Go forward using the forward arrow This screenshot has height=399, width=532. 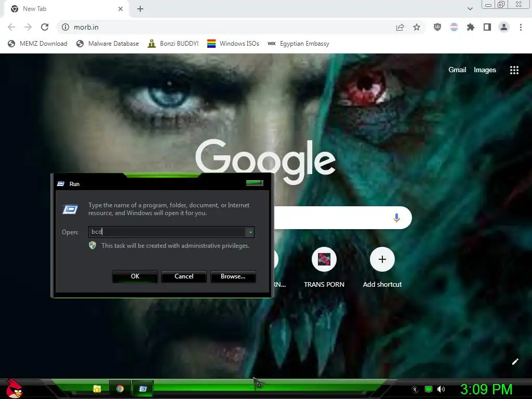click(x=28, y=27)
